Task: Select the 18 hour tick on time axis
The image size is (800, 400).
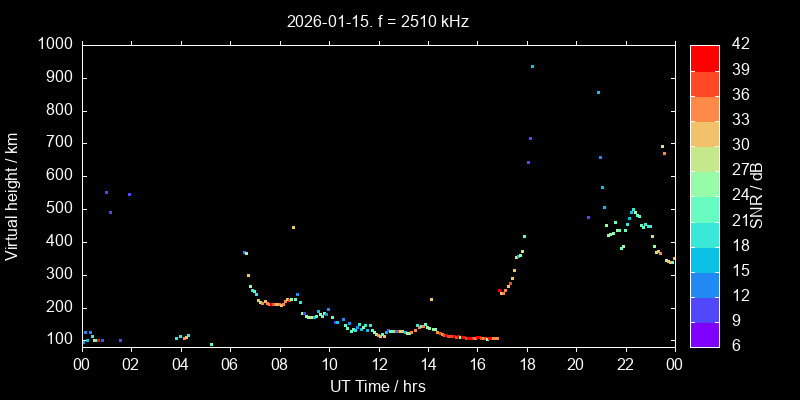Action: pos(526,365)
